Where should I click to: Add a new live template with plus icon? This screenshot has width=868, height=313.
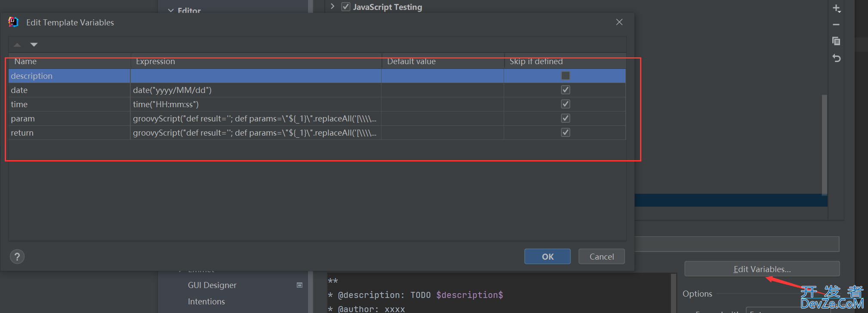(837, 8)
